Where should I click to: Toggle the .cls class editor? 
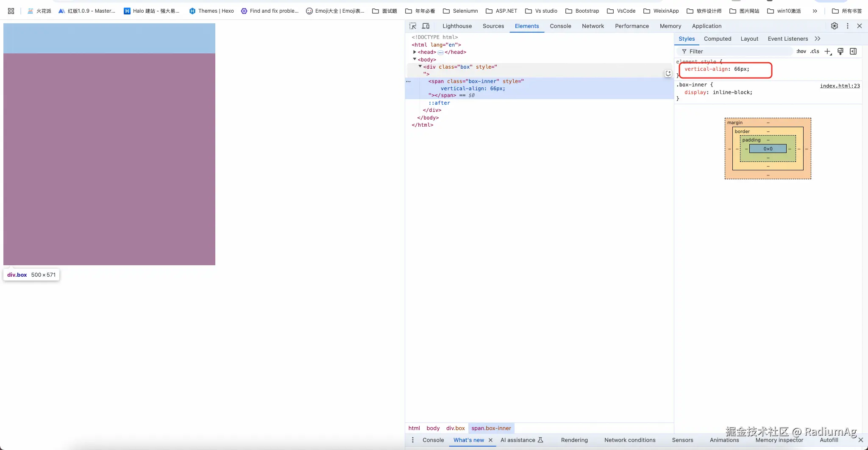coord(815,51)
